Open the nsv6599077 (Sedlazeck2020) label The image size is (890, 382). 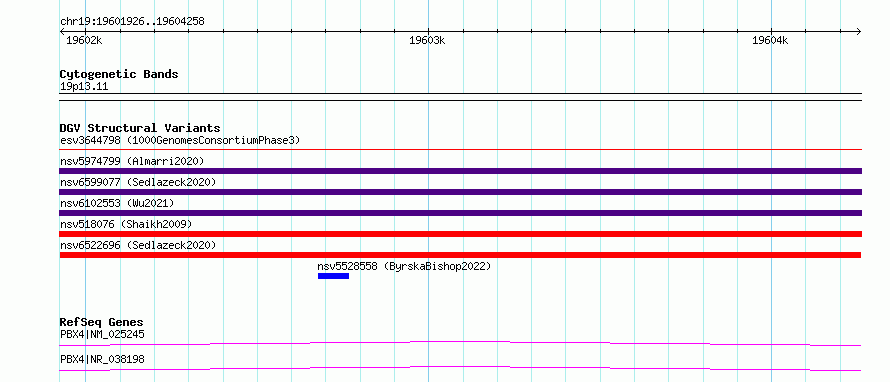tap(138, 182)
